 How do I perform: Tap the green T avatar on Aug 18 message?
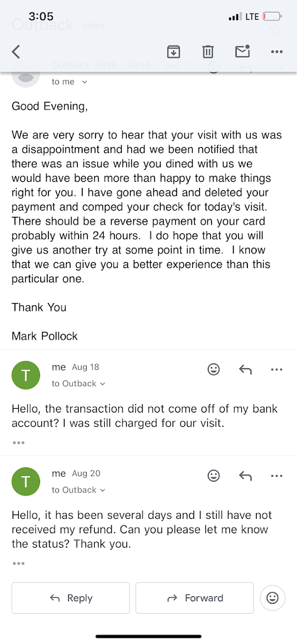click(26, 375)
